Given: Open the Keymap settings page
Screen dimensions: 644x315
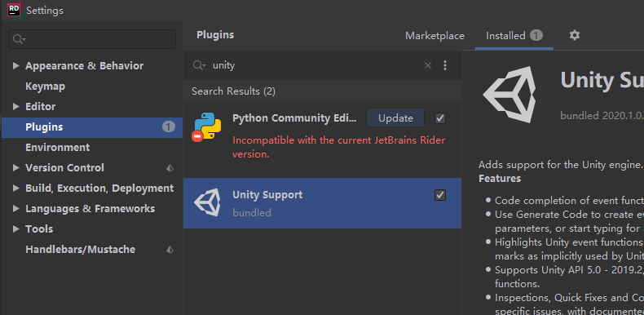Looking at the screenshot, I should click(45, 87).
